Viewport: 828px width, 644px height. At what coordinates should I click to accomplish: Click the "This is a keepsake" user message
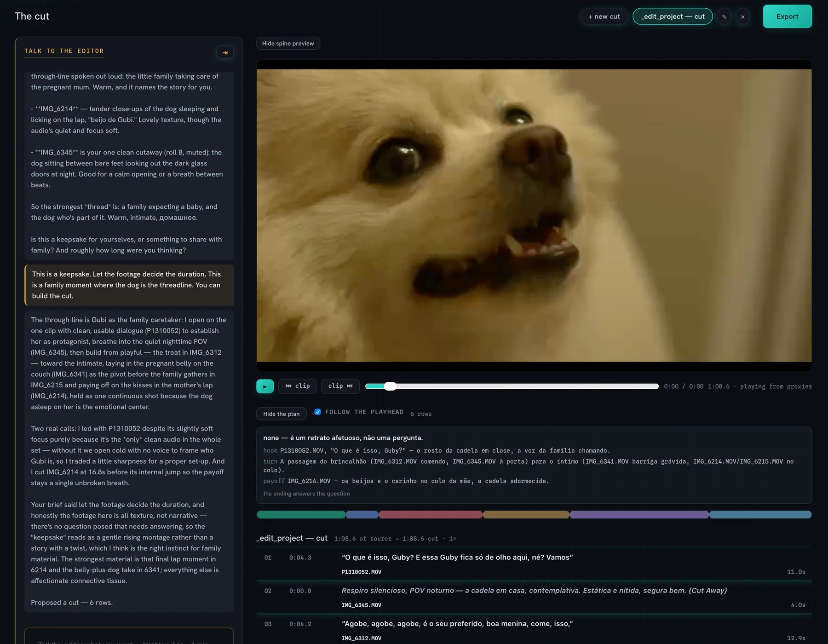[129, 285]
